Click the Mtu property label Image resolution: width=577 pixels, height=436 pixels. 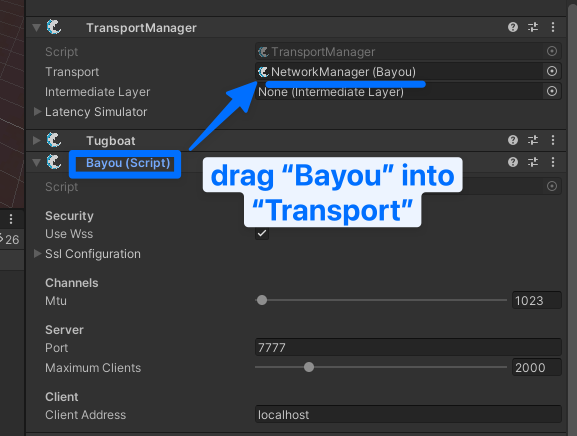pyautogui.click(x=56, y=301)
